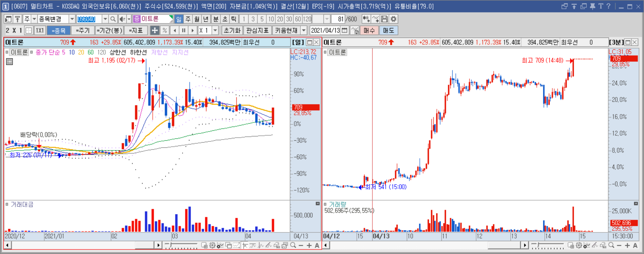Open chart settings gear icon
This screenshot has height=254, width=644.
click(x=394, y=19)
